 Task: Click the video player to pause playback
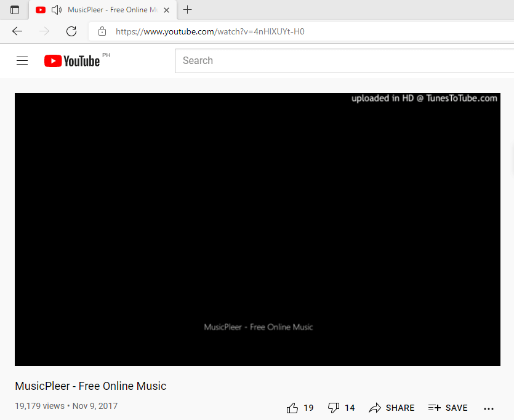257,229
